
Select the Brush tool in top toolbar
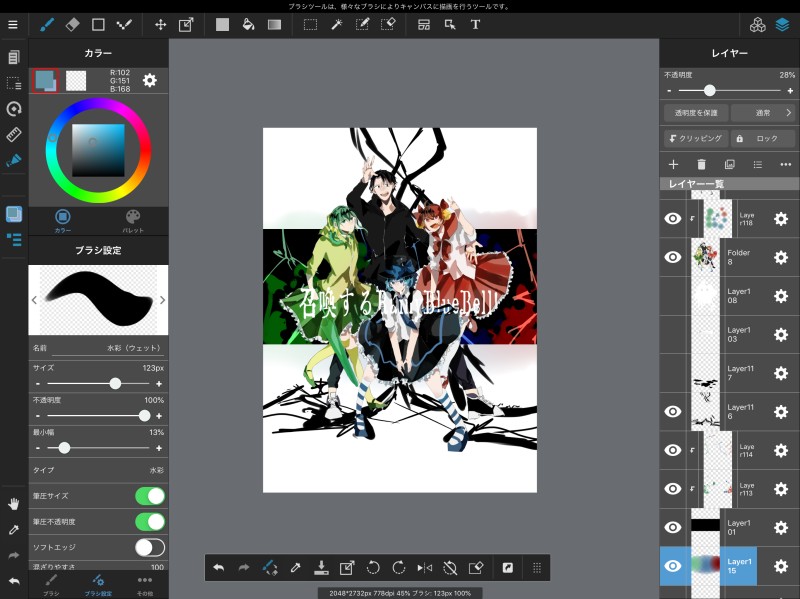tap(47, 24)
